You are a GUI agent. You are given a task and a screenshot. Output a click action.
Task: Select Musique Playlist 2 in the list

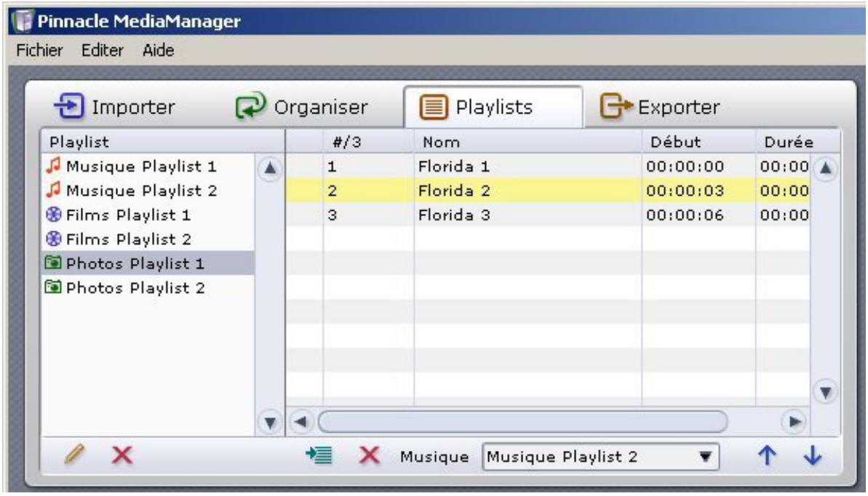point(148,191)
